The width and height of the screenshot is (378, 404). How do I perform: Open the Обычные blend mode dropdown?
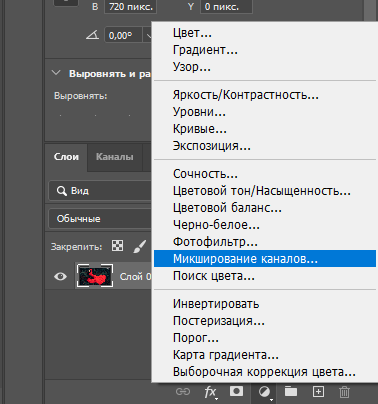pos(100,219)
